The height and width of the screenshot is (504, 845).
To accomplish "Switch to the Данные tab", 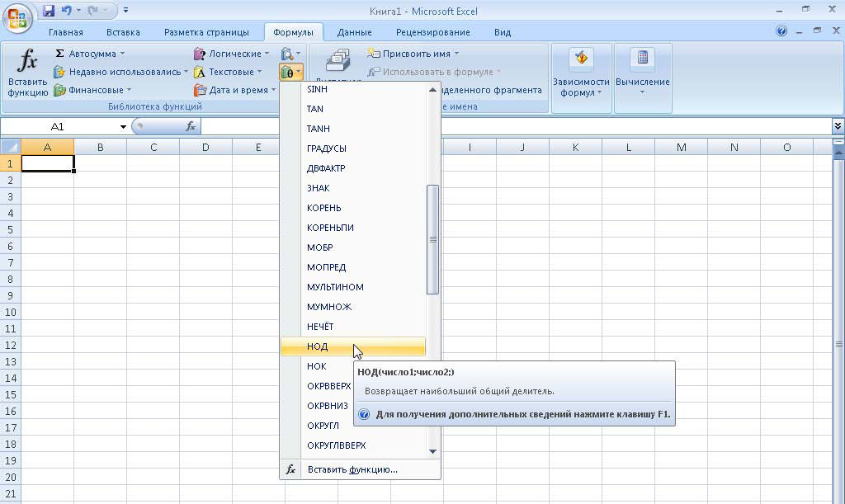I will point(354,32).
